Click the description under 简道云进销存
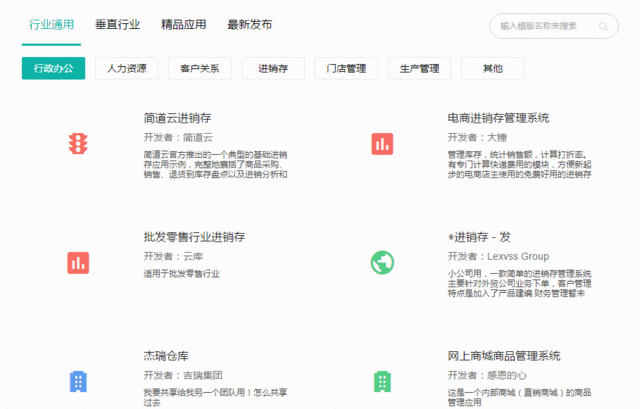Screen dimensions: 640x409 [215, 164]
